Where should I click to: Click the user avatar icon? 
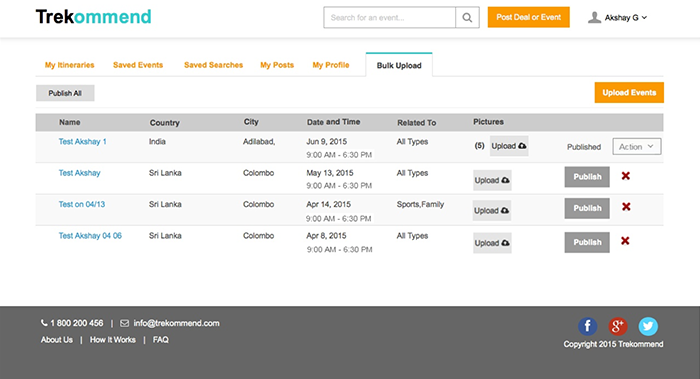(x=594, y=17)
